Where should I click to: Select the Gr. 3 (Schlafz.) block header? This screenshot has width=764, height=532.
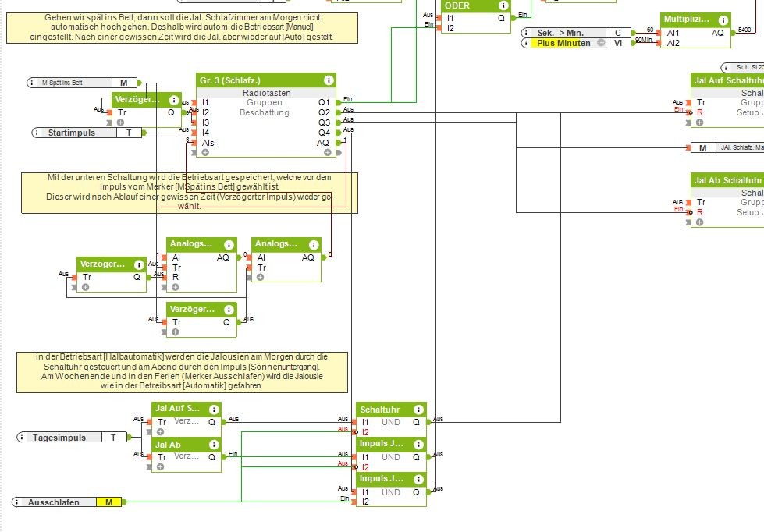266,80
